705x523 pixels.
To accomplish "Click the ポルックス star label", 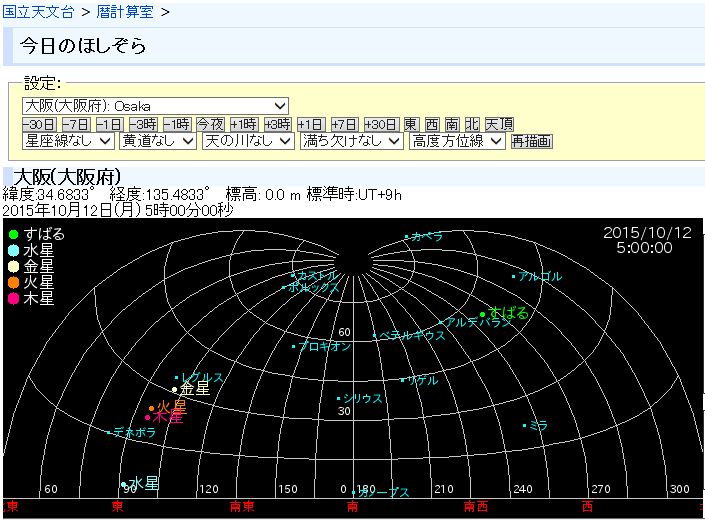I will [x=313, y=287].
